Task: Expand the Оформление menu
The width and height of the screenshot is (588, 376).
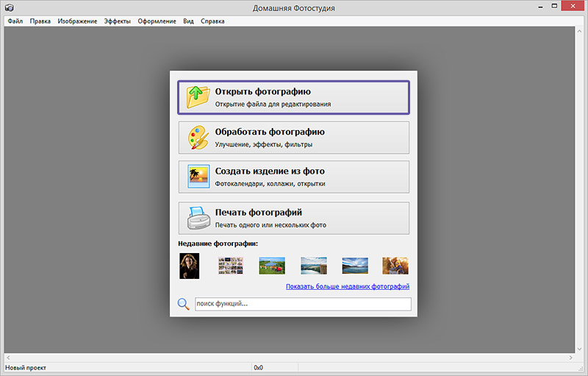Action: tap(157, 21)
